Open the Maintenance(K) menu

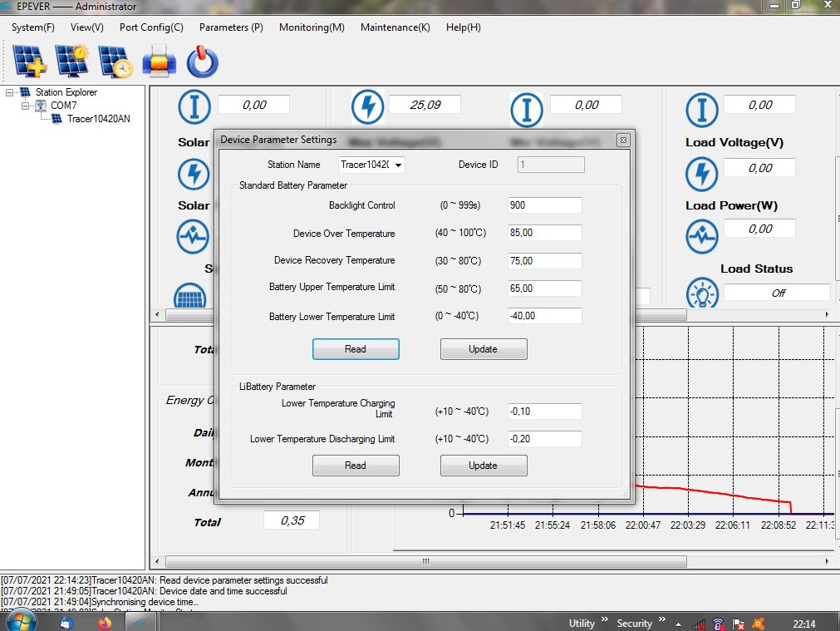(395, 27)
